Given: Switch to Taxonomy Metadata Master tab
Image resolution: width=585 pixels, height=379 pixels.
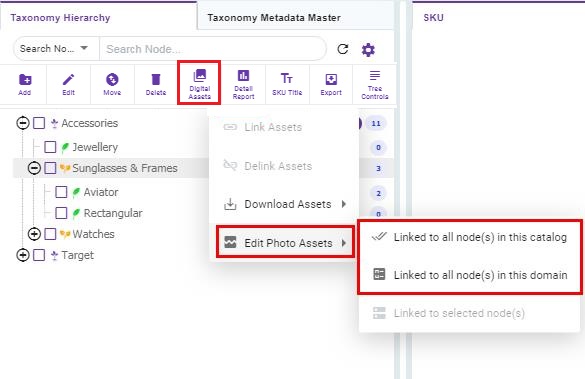Looking at the screenshot, I should coord(274,18).
